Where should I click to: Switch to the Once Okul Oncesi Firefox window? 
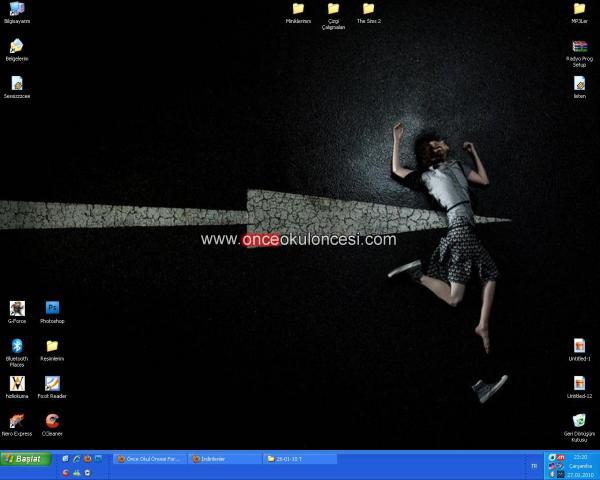[x=150, y=459]
